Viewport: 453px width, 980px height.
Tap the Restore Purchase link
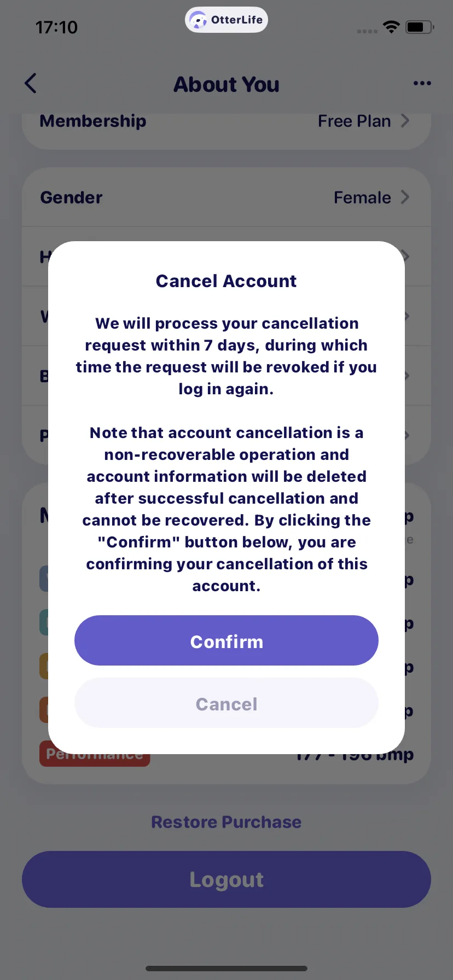[x=226, y=822]
